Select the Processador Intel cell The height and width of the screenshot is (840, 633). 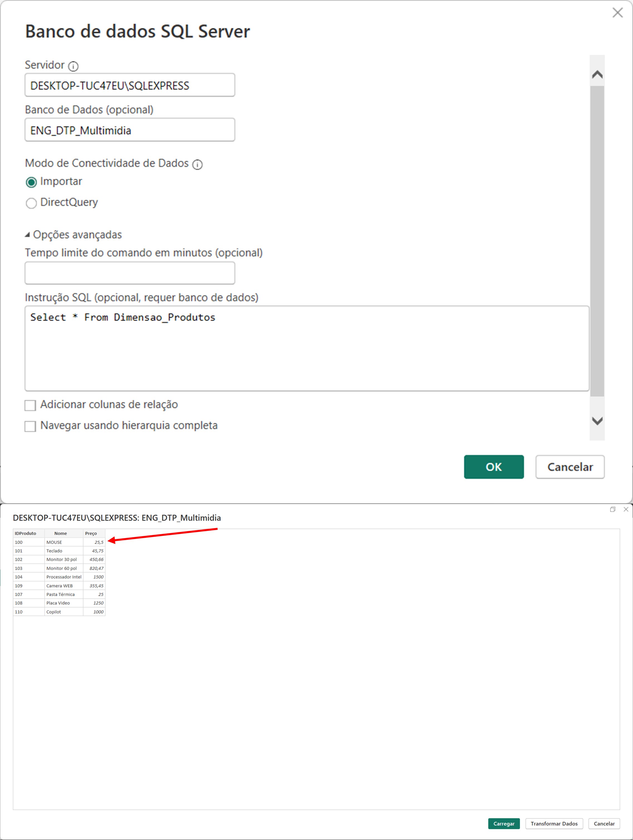click(64, 577)
